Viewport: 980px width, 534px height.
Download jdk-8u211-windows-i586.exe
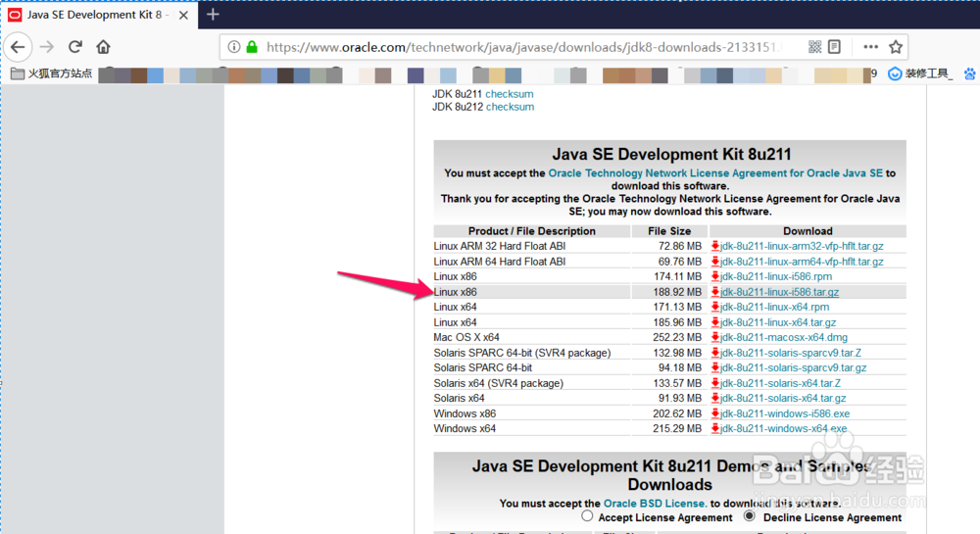pos(785,414)
